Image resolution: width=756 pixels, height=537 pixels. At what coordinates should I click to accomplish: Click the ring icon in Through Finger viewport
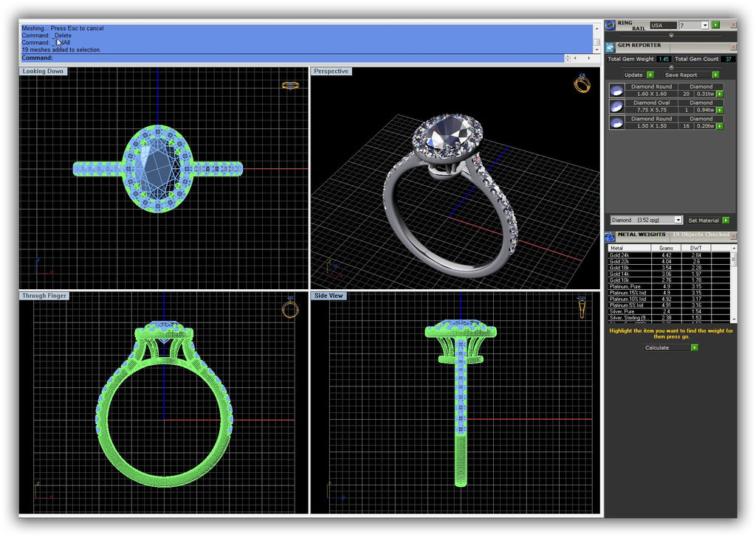pos(290,308)
